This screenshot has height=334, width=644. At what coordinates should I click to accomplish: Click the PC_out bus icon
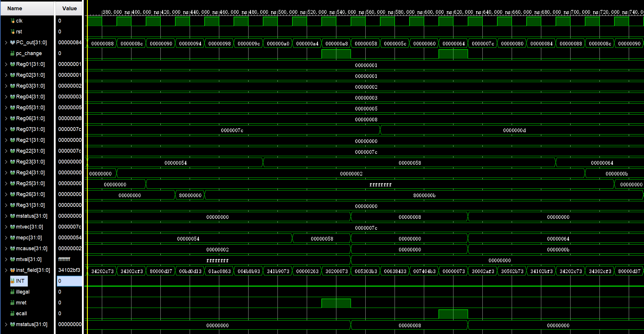point(13,42)
